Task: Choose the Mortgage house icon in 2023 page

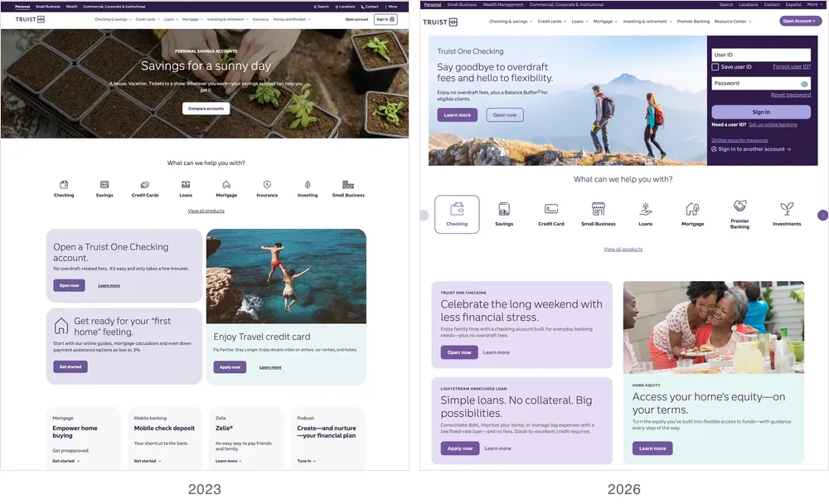Action: (226, 185)
